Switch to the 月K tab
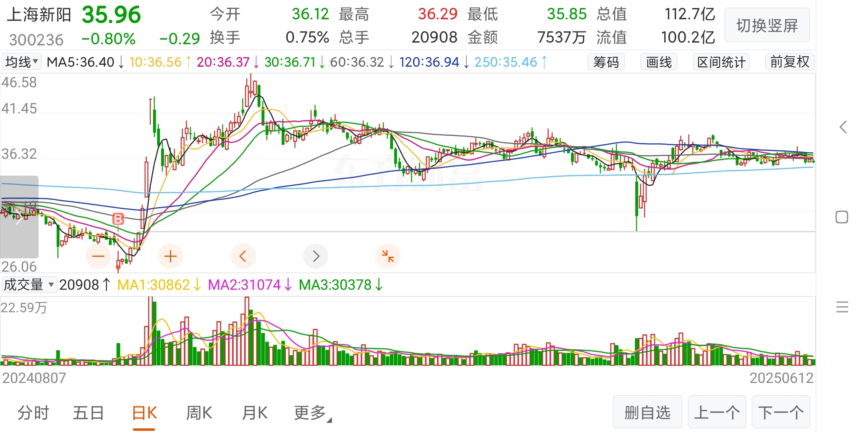Viewport: 868px width, 434px height. (x=255, y=413)
